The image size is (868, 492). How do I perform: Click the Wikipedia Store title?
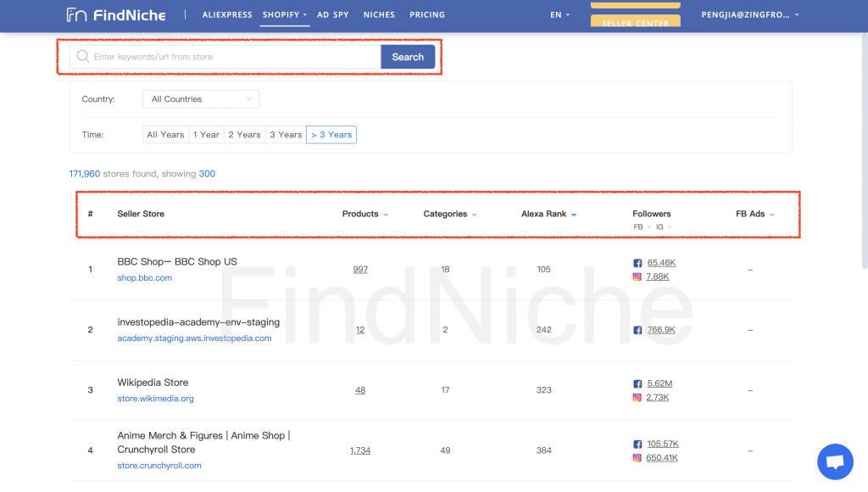153,383
